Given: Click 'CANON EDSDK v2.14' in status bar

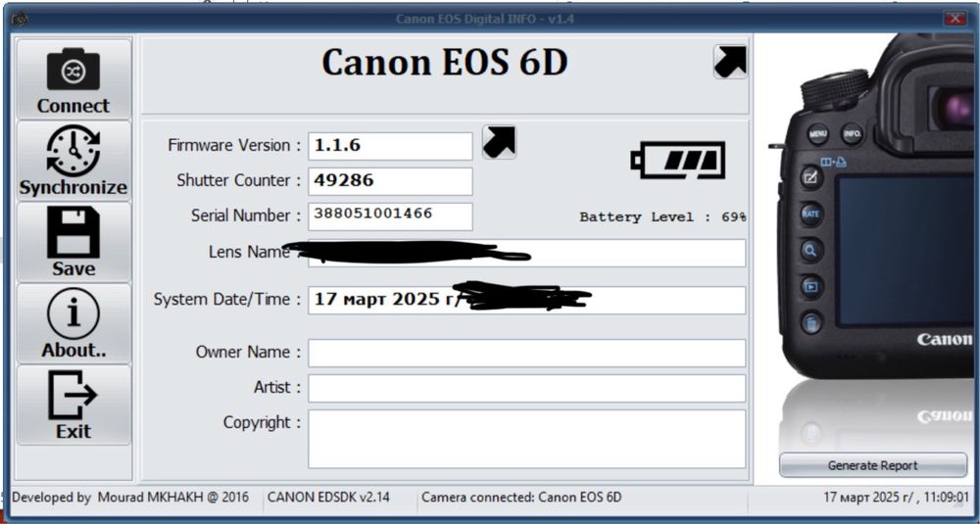Looking at the screenshot, I should [328, 498].
